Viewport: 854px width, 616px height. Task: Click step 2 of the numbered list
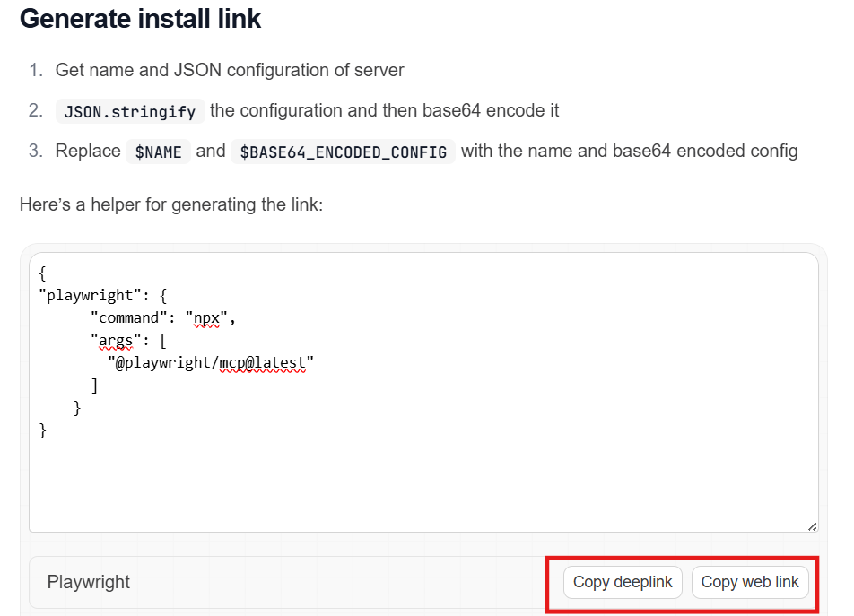pyautogui.click(x=305, y=110)
